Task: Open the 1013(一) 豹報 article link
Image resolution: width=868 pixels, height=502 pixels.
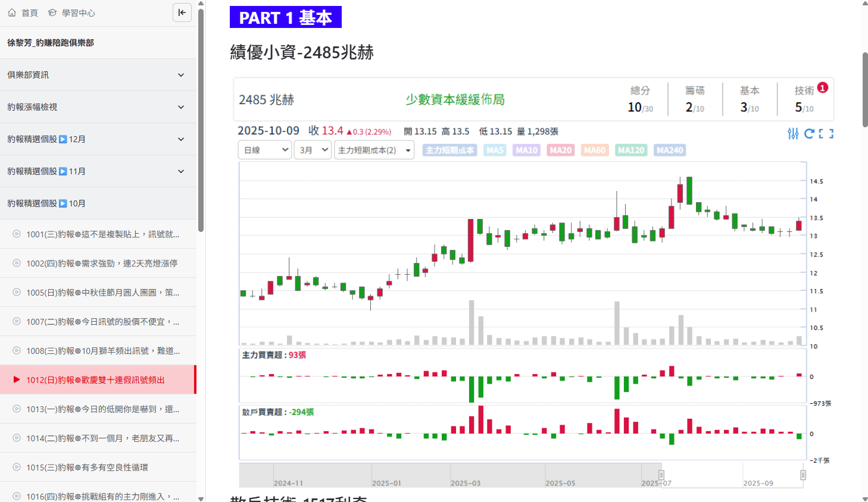Action: pyautogui.click(x=102, y=409)
